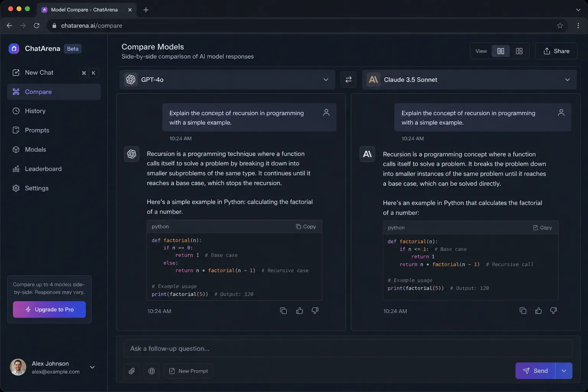Click the Claude response avatar icon
Screen dimensions: 588x392
click(x=367, y=154)
